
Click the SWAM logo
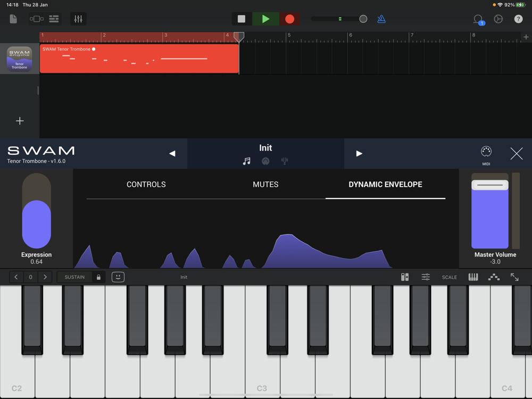41,151
